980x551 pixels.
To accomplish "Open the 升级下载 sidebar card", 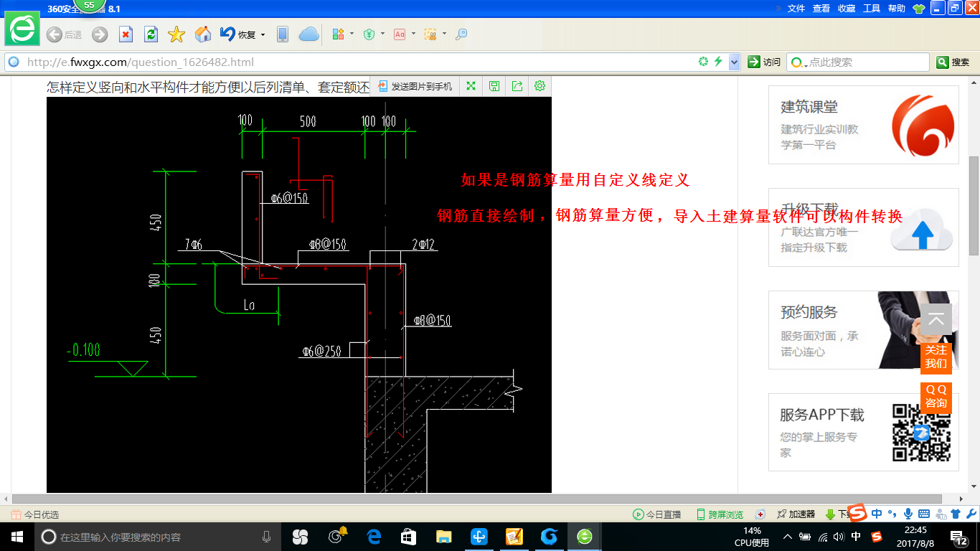I will 864,227.
